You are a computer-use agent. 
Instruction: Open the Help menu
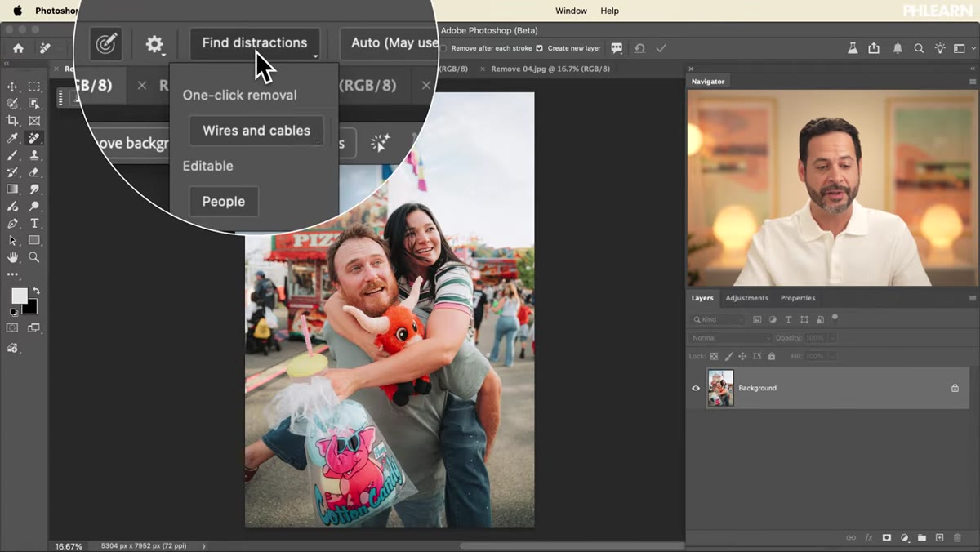610,11
